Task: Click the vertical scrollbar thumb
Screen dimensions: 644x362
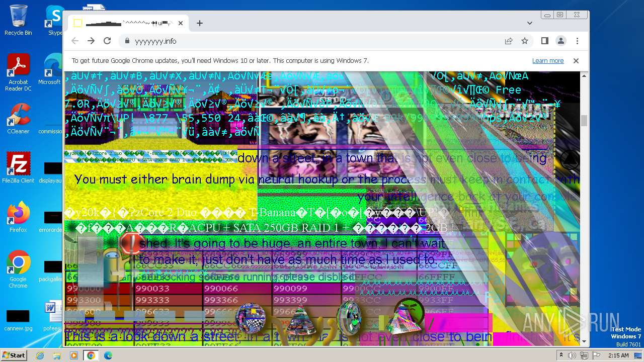Action: [584, 121]
